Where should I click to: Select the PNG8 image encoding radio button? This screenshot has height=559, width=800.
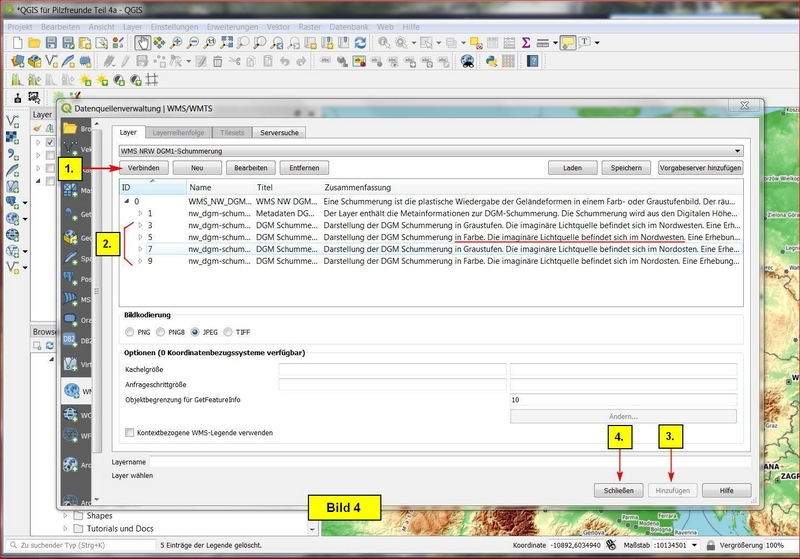[x=160, y=332]
